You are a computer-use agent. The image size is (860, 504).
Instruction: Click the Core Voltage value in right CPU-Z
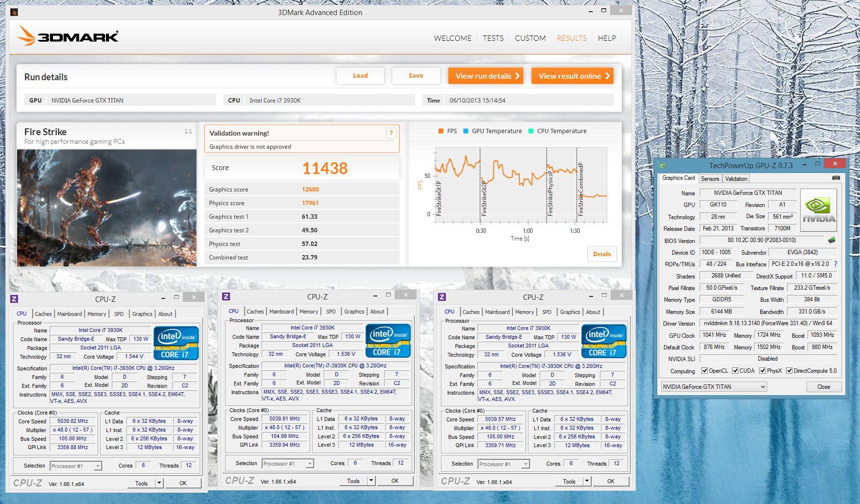(562, 354)
